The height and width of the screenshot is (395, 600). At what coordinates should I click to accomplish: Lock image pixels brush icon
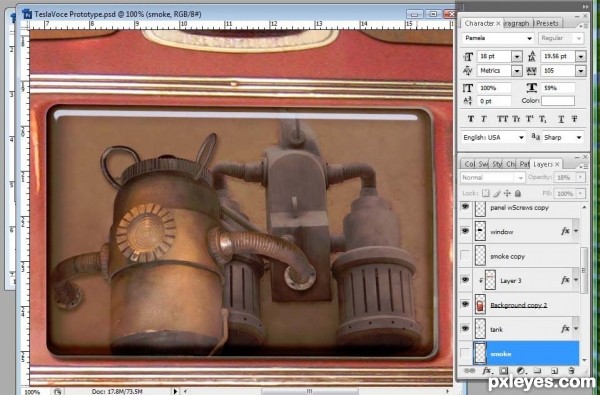pos(497,193)
